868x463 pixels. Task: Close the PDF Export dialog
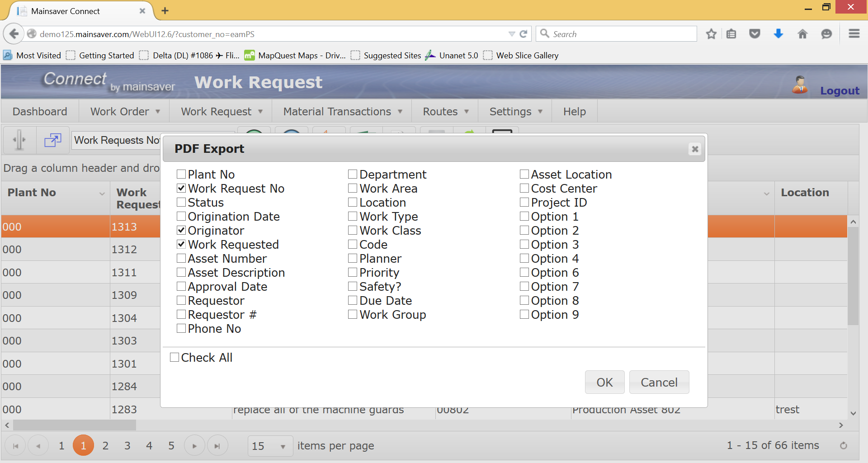pyautogui.click(x=695, y=149)
